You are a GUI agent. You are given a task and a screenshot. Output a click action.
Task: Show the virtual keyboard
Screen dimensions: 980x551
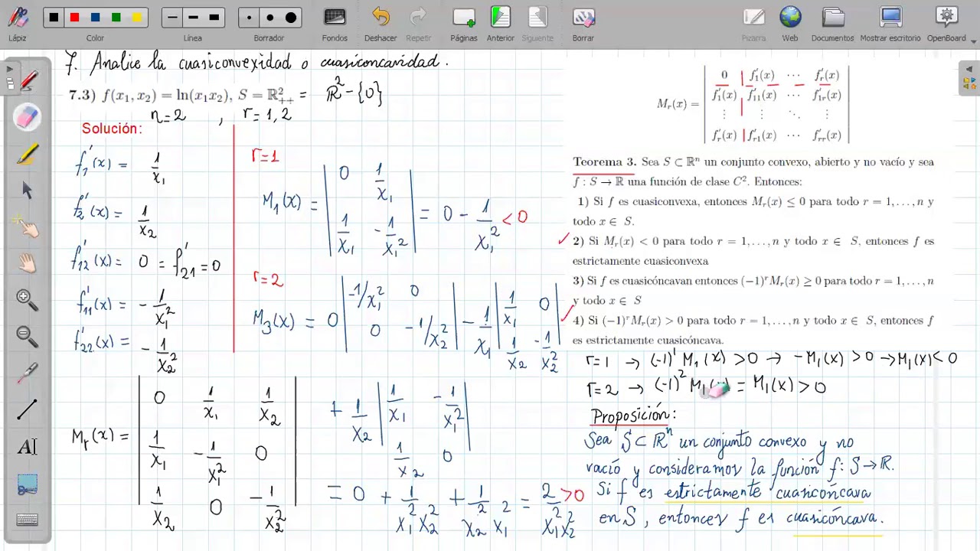(27, 520)
